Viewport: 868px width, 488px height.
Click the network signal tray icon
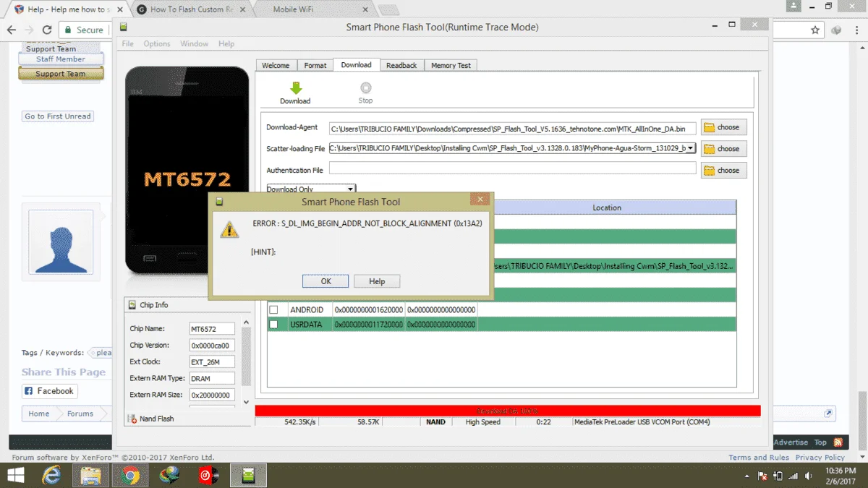pos(794,476)
